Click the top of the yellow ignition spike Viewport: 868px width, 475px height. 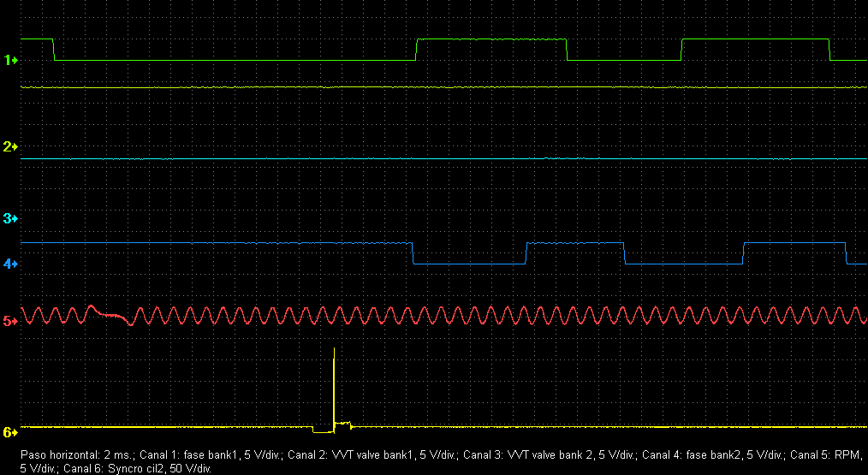tap(334, 349)
